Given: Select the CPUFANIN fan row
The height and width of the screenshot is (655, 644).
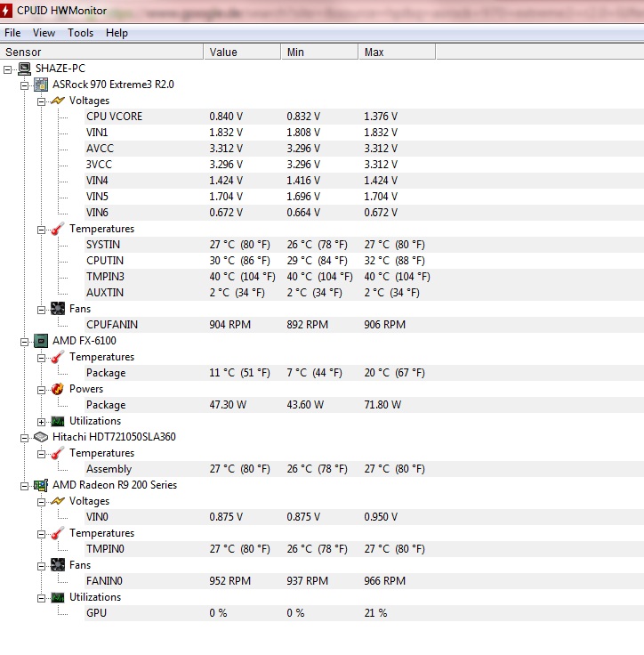Looking at the screenshot, I should pyautogui.click(x=364, y=325).
